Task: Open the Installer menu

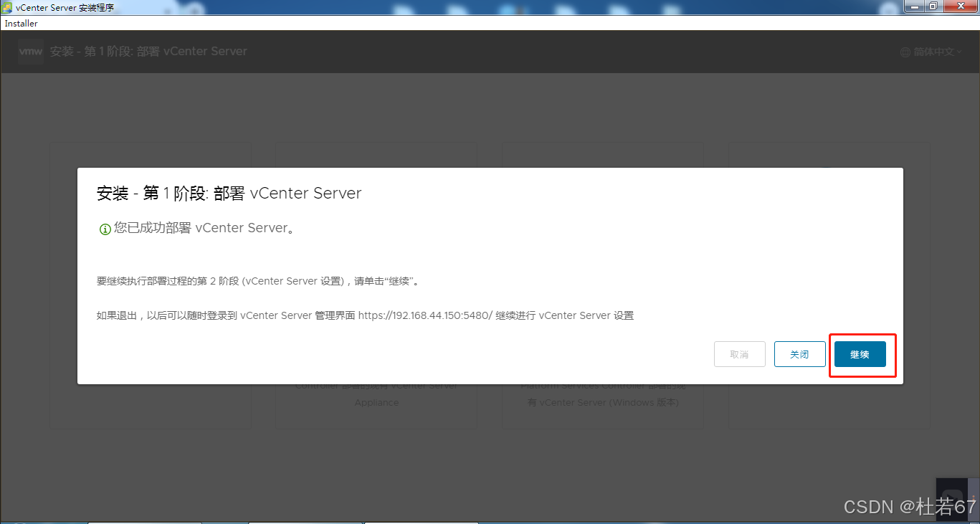Action: (x=22, y=24)
